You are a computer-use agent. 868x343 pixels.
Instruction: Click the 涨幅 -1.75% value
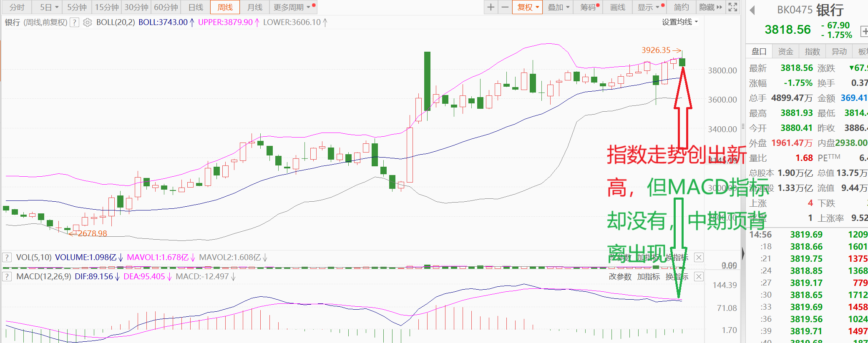[x=798, y=83]
